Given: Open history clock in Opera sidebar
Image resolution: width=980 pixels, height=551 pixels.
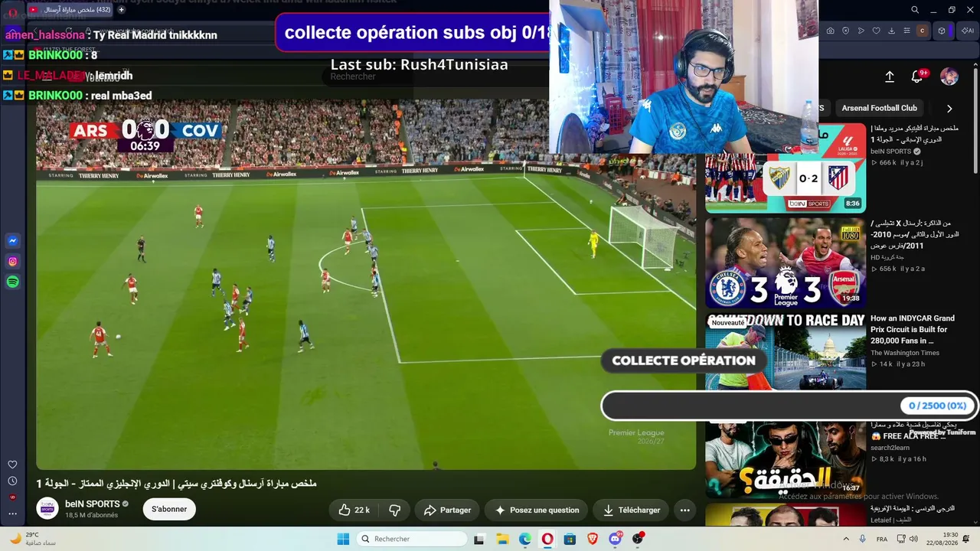Looking at the screenshot, I should pyautogui.click(x=12, y=481).
